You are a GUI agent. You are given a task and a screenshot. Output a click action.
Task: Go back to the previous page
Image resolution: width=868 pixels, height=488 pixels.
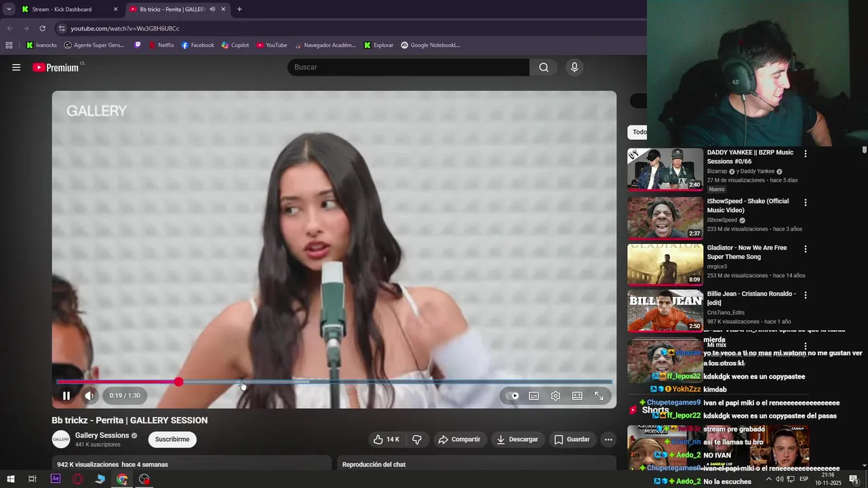coord(9,28)
